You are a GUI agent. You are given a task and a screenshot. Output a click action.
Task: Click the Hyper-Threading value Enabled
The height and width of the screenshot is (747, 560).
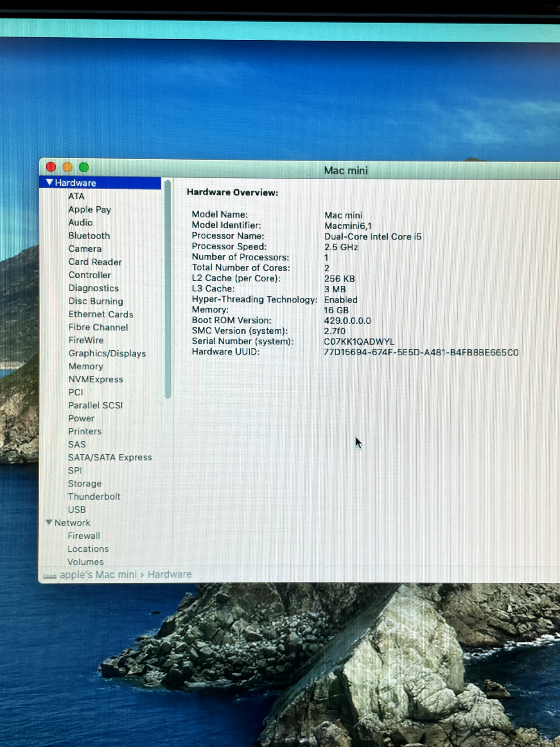click(x=341, y=300)
